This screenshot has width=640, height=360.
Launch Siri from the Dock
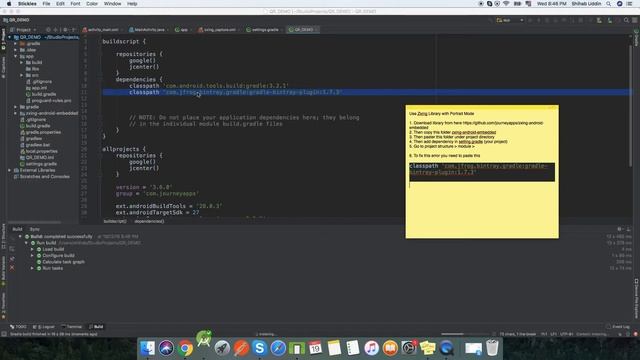pos(166,348)
